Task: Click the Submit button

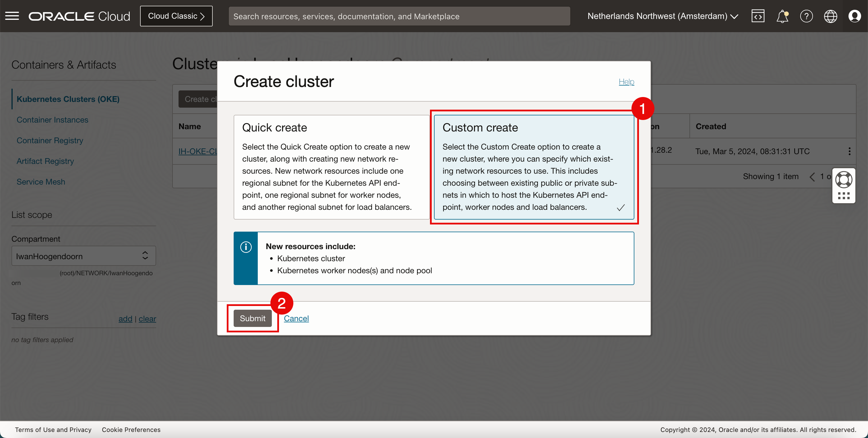Action: [x=252, y=318]
